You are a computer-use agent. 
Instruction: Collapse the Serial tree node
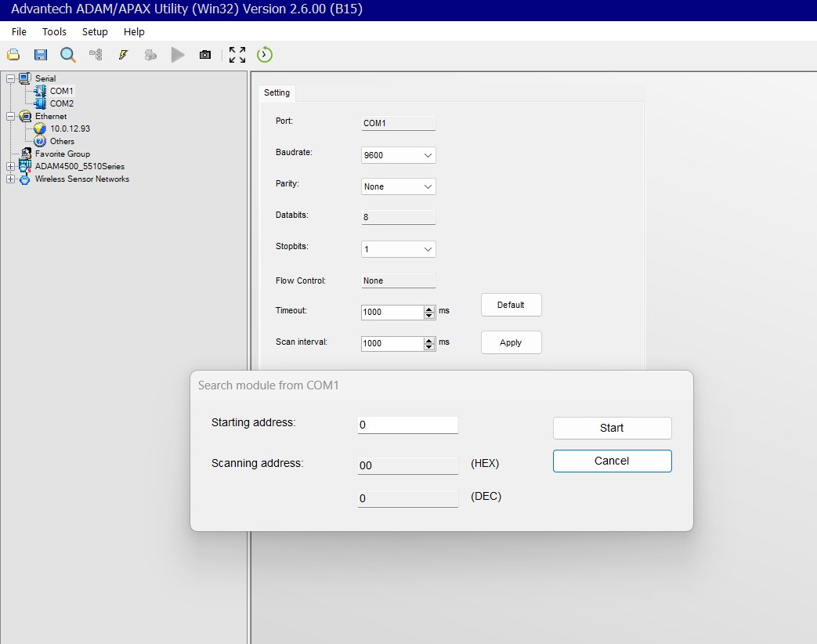coord(10,78)
